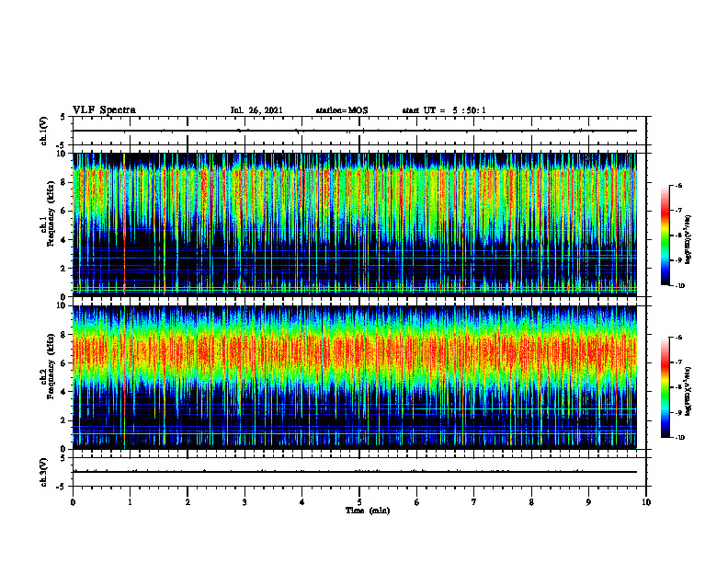Click the ch.3 voltage waveform strip
This screenshot has height=563, width=728.
click(x=359, y=472)
